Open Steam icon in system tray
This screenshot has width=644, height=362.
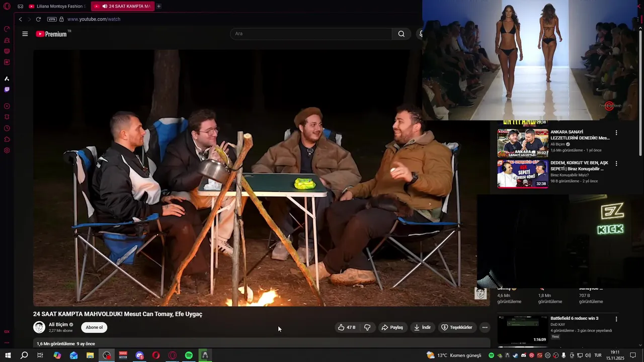[515, 355]
